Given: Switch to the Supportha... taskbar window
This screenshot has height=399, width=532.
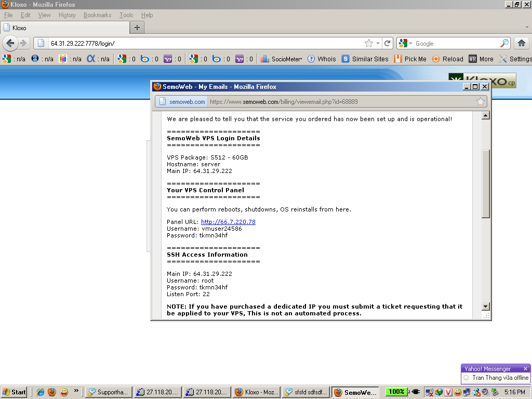Looking at the screenshot, I should click(109, 392).
